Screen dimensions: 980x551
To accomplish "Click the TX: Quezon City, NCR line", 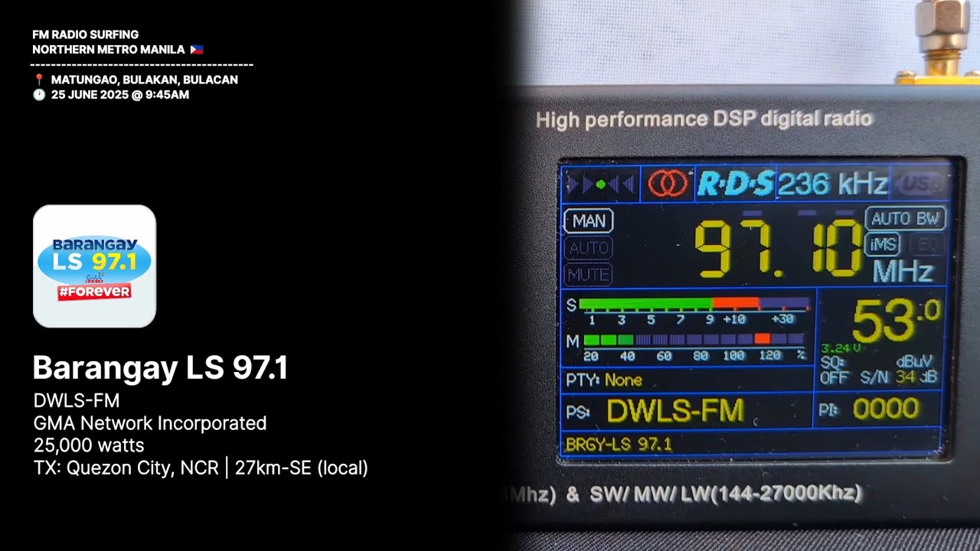I will [201, 468].
